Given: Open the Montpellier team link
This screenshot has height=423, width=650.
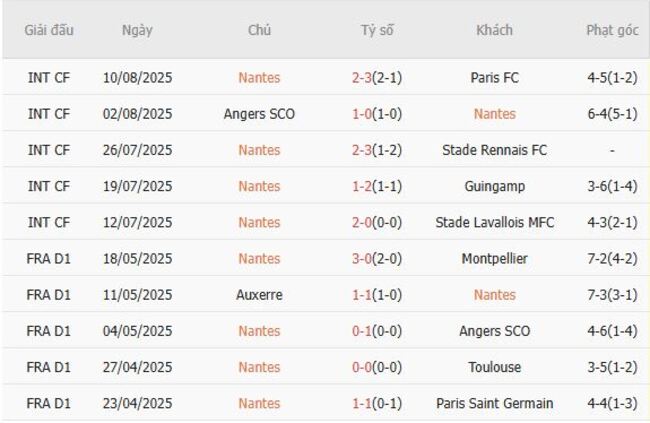Looking at the screenshot, I should (494, 258).
